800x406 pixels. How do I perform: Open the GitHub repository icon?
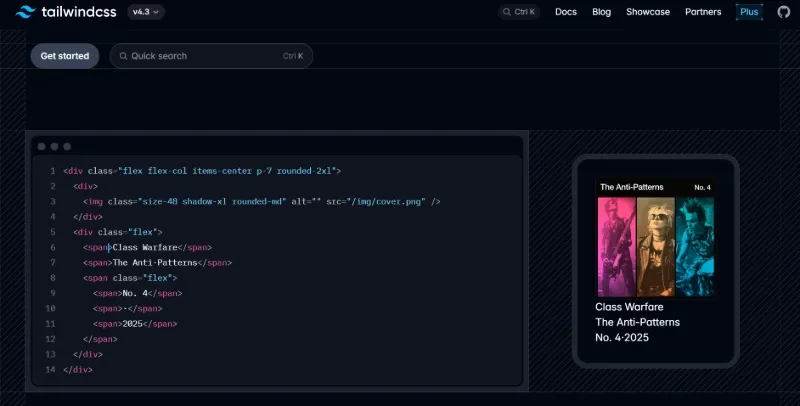784,12
